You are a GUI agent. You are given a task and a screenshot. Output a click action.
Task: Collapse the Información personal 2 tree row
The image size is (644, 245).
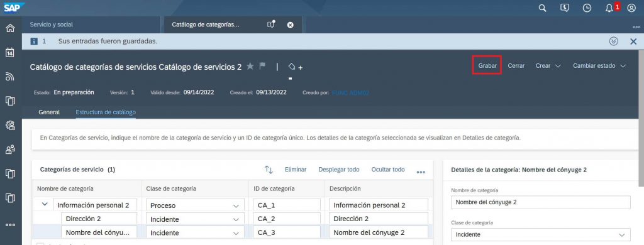click(45, 204)
